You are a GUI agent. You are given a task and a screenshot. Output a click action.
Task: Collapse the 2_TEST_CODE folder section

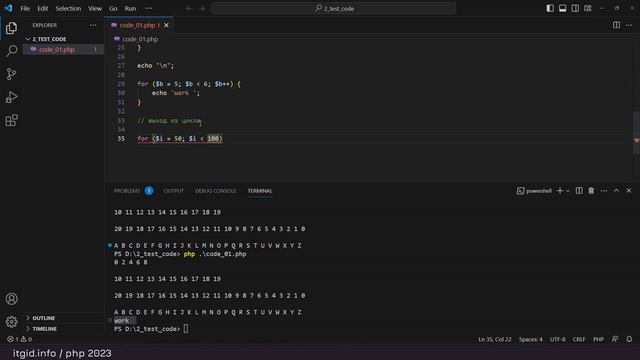[49, 39]
